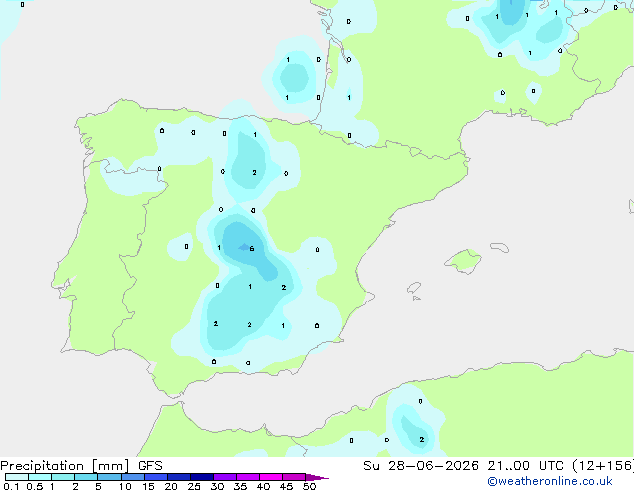
Task: Click the 'Su 28-06-2026 21..00 UTC (12+156)' timestamp
Action: coord(498,466)
